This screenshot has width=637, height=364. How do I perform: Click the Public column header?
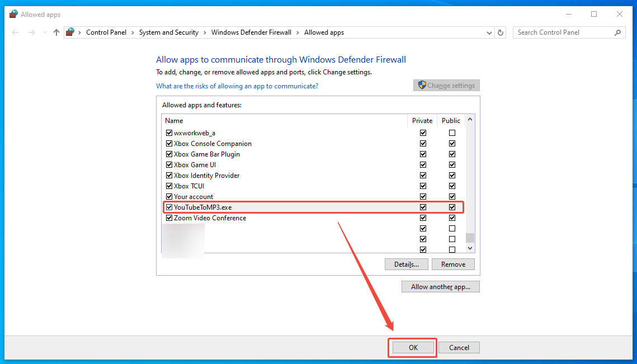tap(451, 121)
